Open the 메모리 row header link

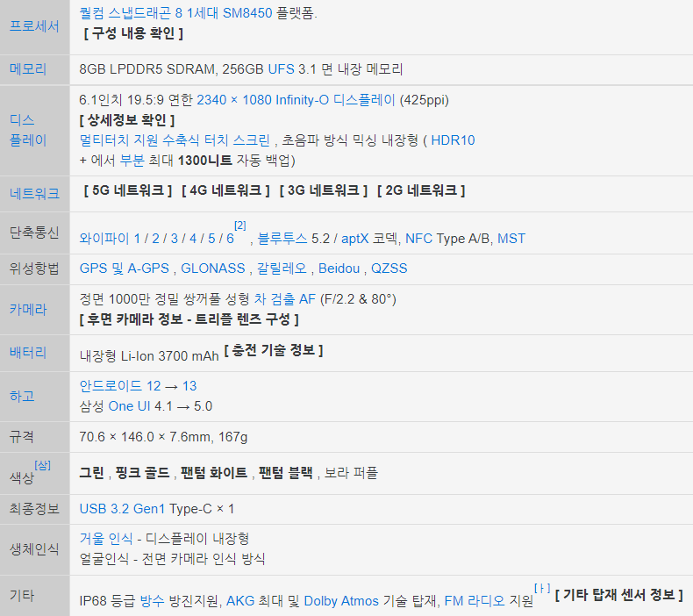(x=28, y=69)
